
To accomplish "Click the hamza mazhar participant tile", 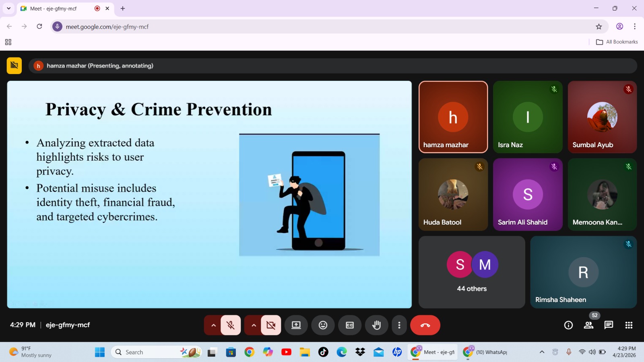I will coord(453,117).
